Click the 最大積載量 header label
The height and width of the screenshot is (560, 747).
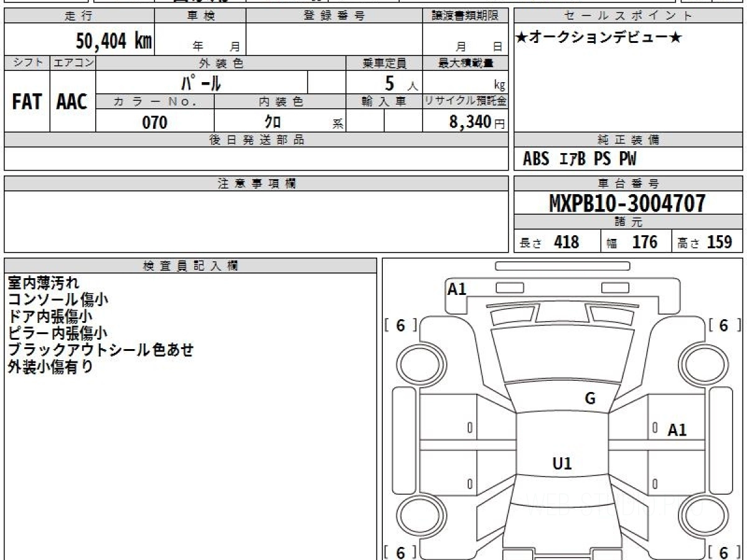tap(466, 63)
